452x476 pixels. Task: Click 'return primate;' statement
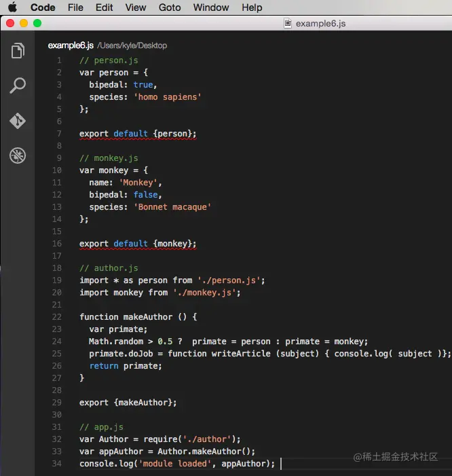point(126,366)
